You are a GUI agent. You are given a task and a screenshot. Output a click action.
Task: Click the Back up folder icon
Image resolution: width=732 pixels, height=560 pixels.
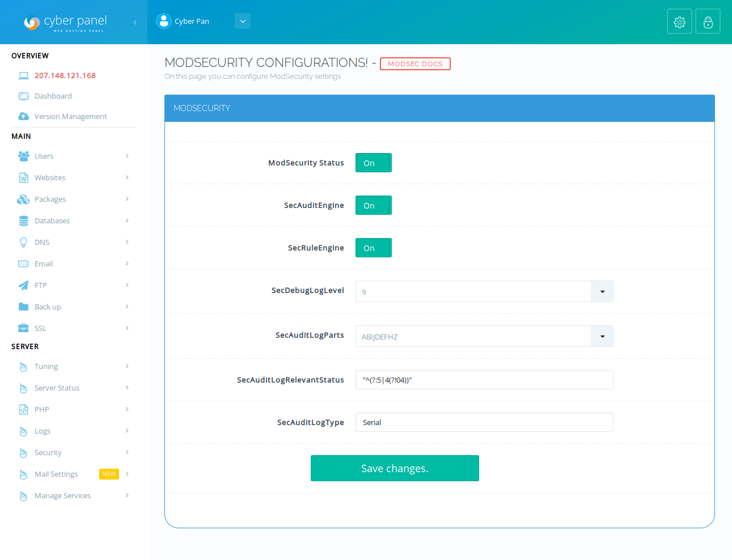[x=23, y=307]
